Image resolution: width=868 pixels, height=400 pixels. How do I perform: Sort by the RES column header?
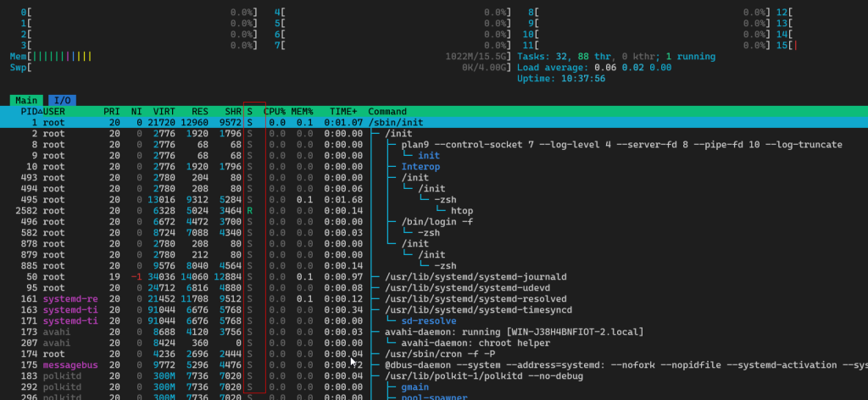200,111
